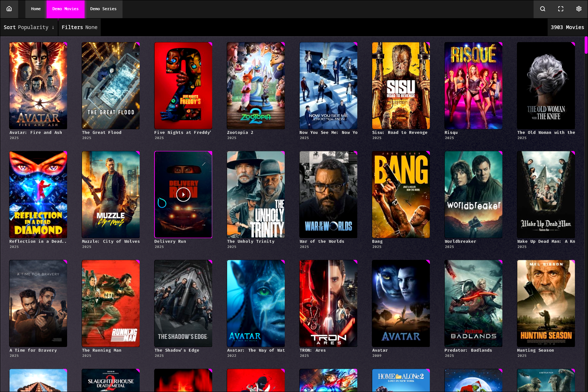Open the Filters selector

click(x=79, y=27)
